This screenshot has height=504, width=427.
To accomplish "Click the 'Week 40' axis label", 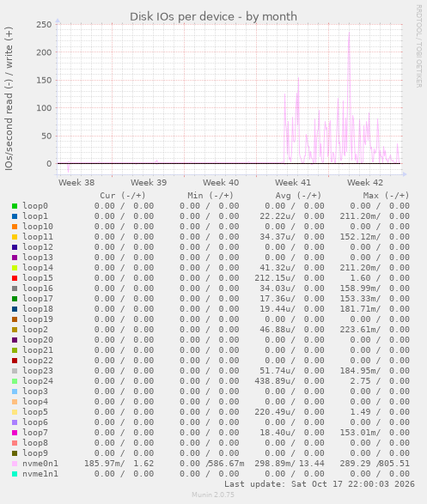I will tap(221, 183).
